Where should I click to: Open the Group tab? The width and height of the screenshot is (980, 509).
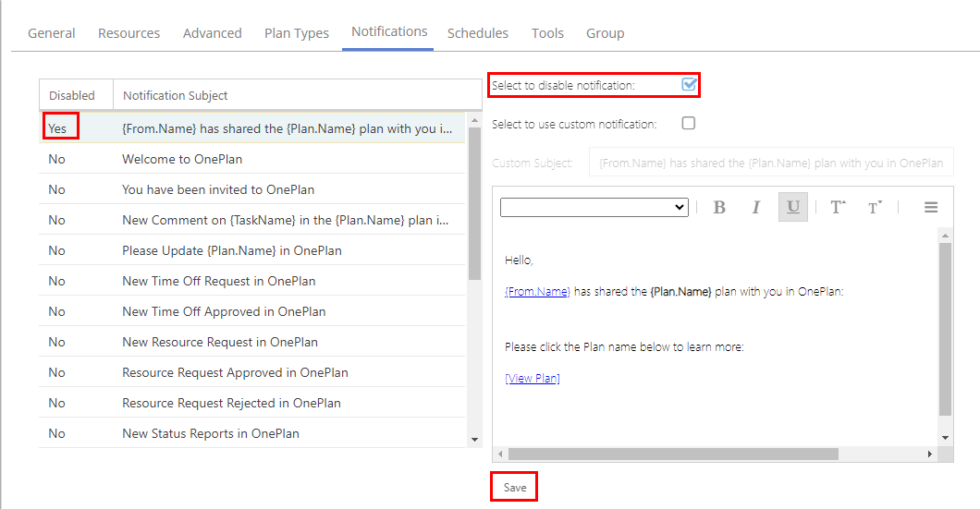[x=605, y=33]
